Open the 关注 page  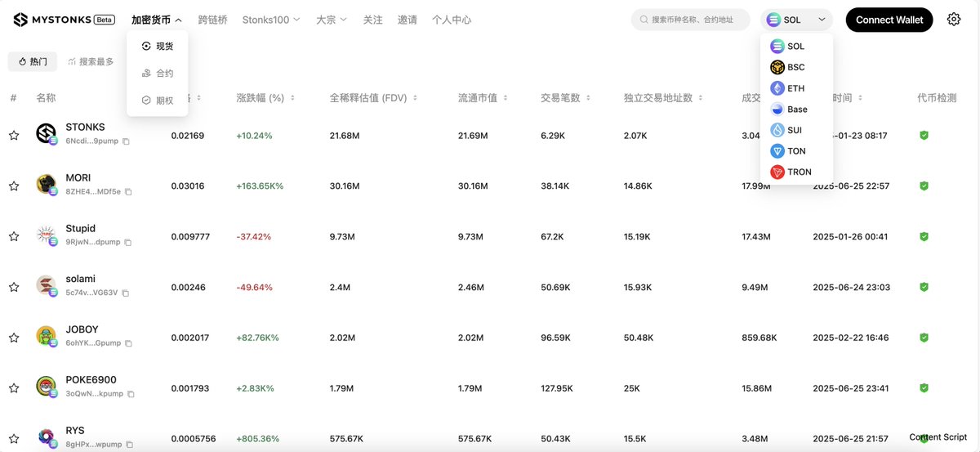point(372,20)
